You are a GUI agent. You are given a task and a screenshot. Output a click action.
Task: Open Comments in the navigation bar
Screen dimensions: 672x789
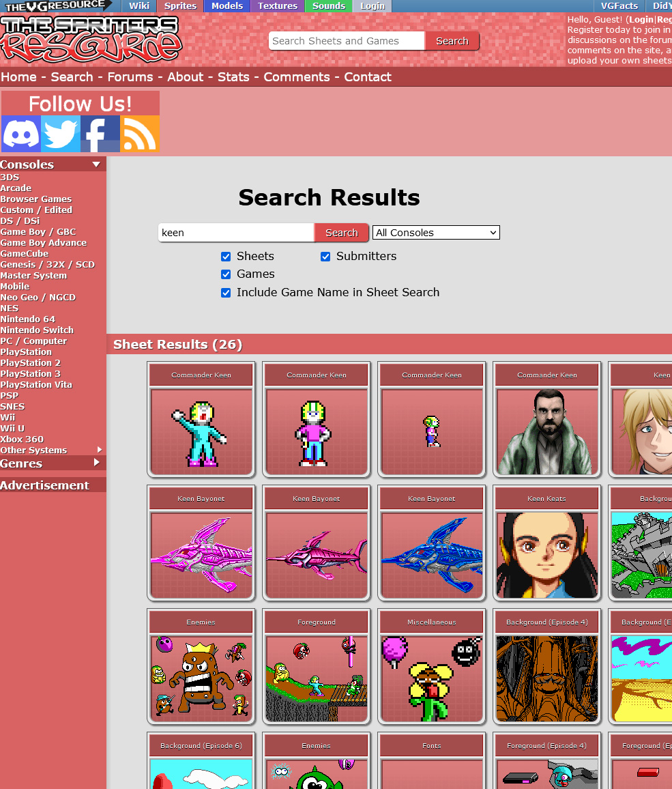pyautogui.click(x=297, y=77)
